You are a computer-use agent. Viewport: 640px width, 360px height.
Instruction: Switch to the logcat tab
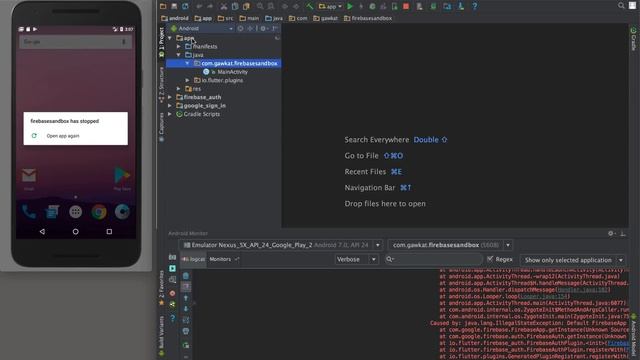(x=193, y=259)
